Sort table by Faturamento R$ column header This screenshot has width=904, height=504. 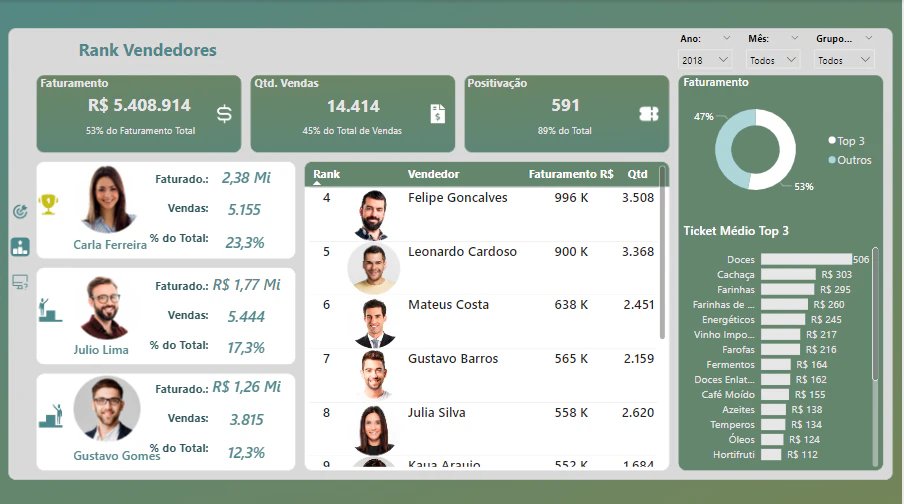571,174
